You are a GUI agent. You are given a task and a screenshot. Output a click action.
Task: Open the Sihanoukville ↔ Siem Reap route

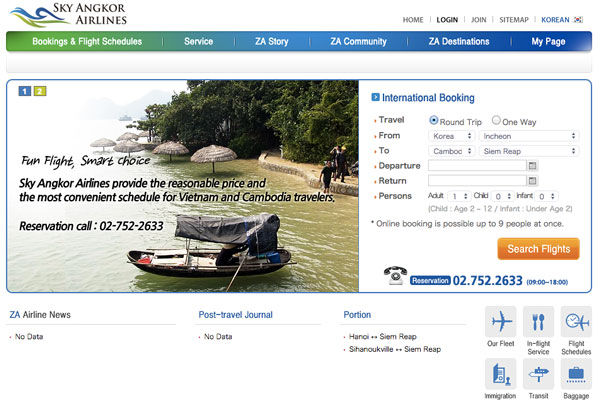pos(395,349)
